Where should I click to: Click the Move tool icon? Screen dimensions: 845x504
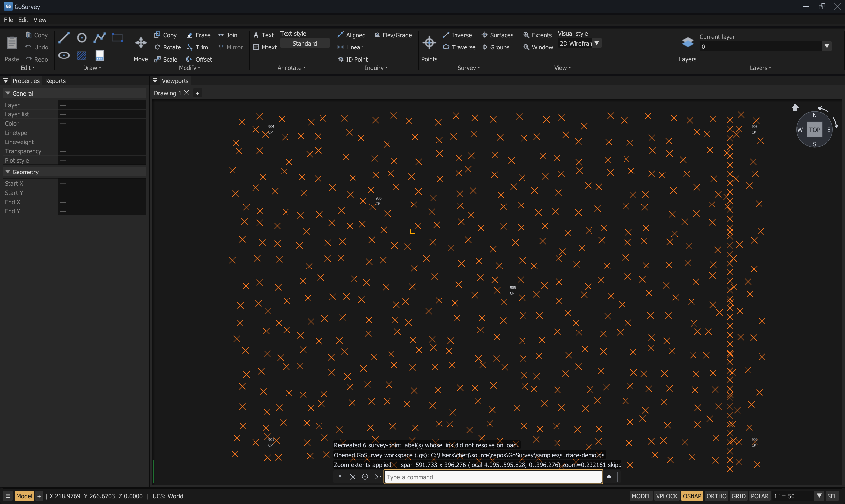coord(141,43)
